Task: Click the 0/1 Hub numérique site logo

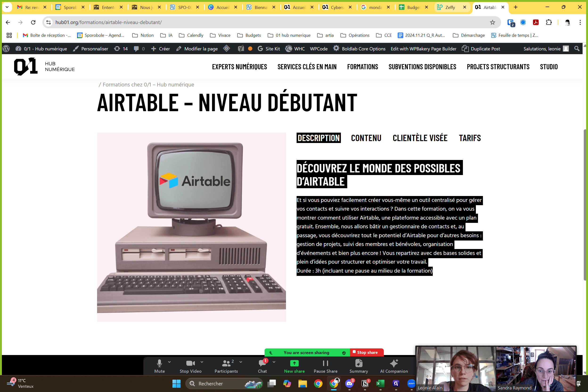Action: pos(44,66)
